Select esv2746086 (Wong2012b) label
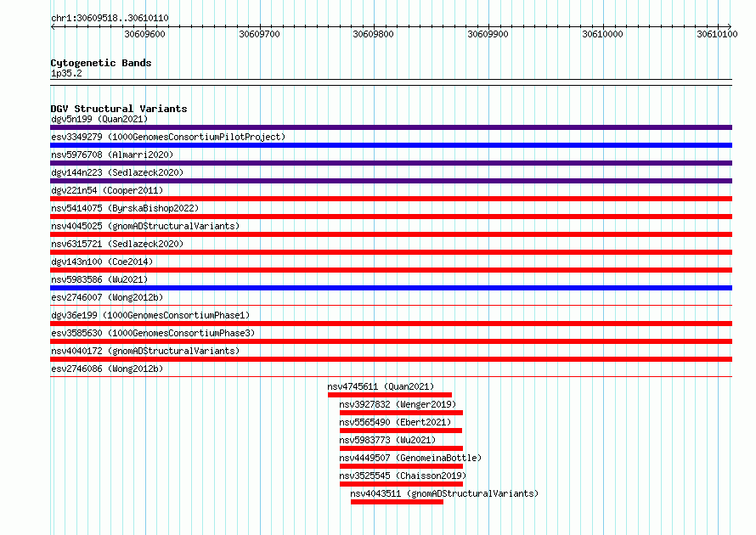756x535 pixels. (107, 369)
